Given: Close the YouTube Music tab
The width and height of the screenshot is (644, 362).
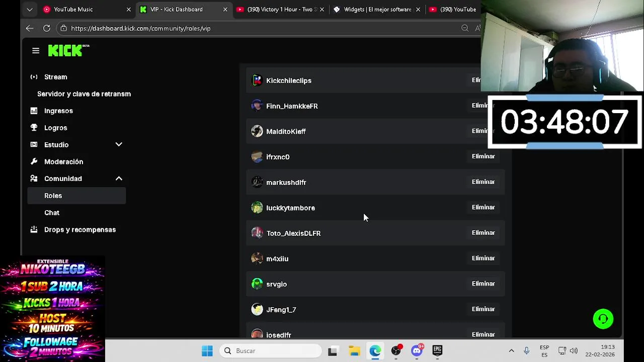Looking at the screenshot, I should point(128,9).
